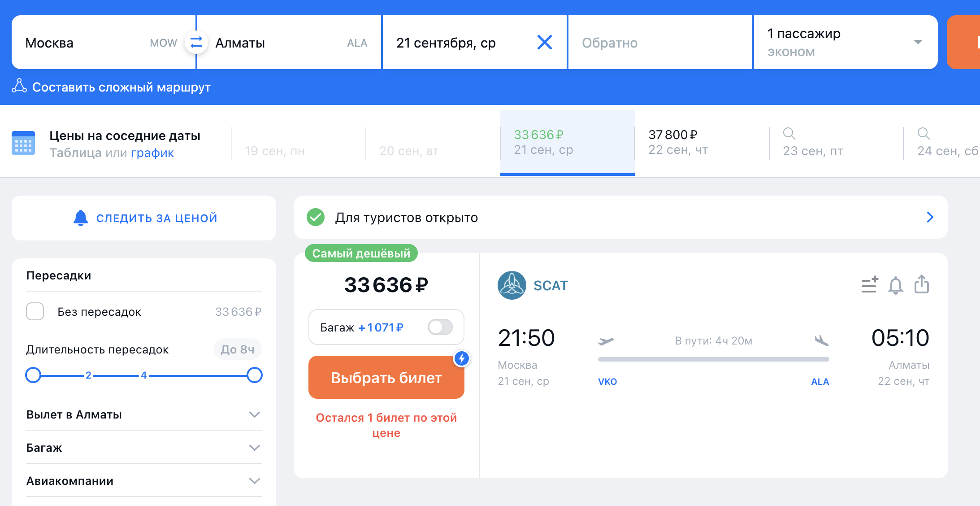Swap origin and destination cities icon

coord(196,43)
